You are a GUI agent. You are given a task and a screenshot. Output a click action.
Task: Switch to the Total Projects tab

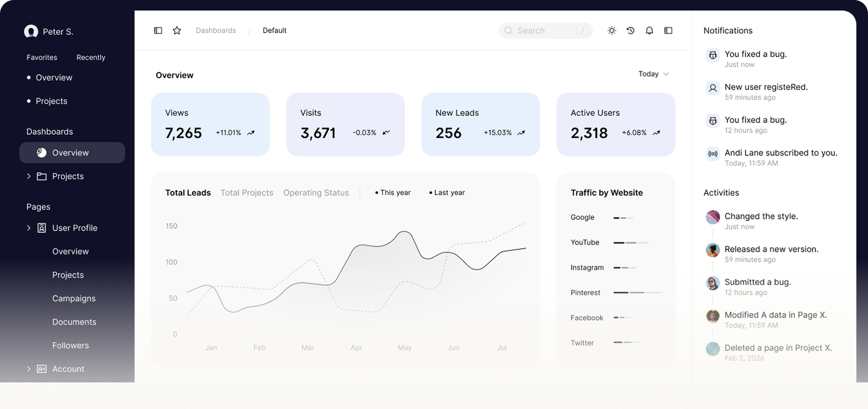click(246, 193)
